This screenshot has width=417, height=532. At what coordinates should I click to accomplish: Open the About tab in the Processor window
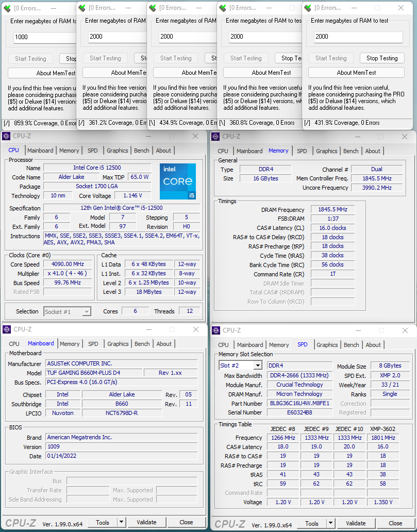163,151
